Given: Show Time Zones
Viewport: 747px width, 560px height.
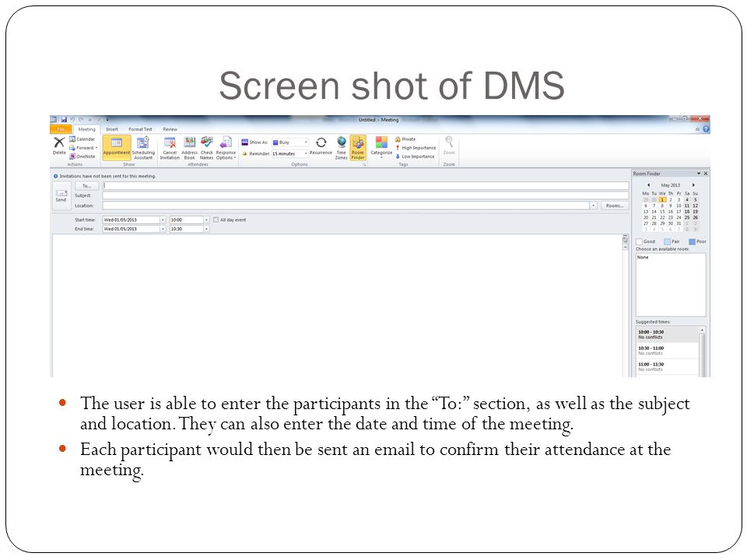Looking at the screenshot, I should pos(341,148).
